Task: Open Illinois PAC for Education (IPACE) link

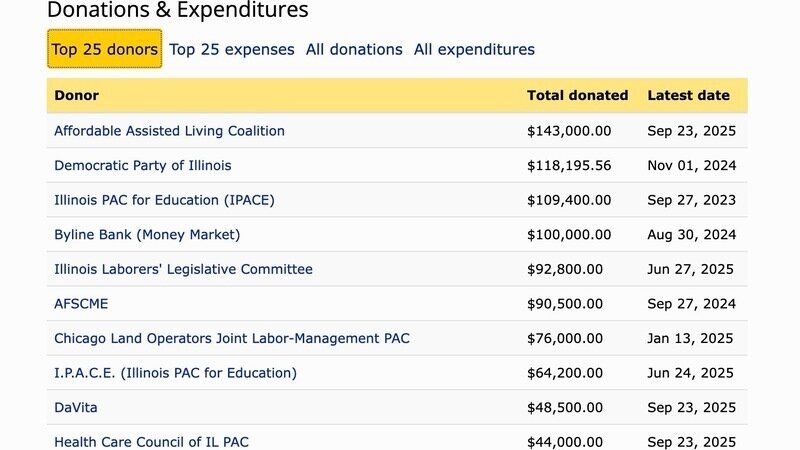Action: point(164,200)
